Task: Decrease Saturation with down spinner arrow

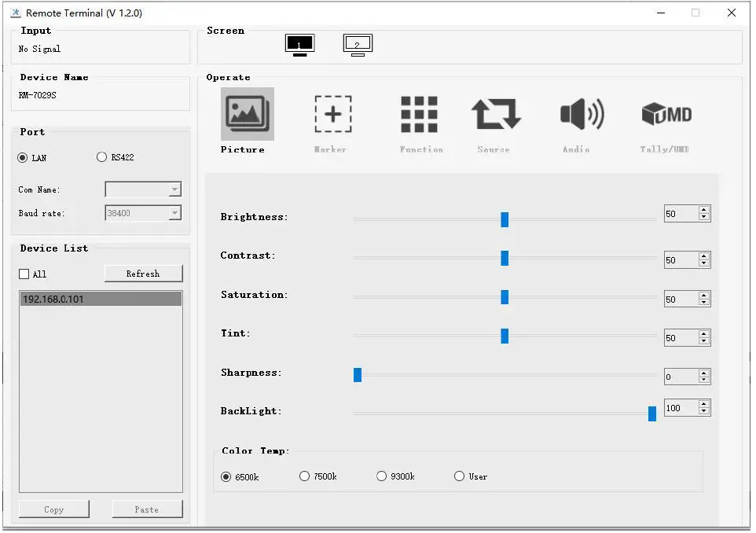Action: tap(704, 303)
